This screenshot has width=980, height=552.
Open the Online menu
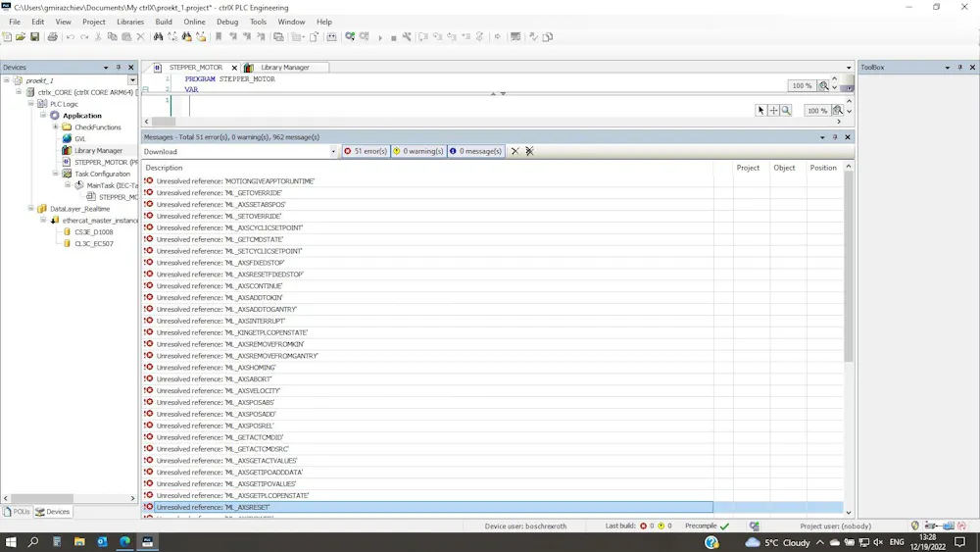[194, 22]
